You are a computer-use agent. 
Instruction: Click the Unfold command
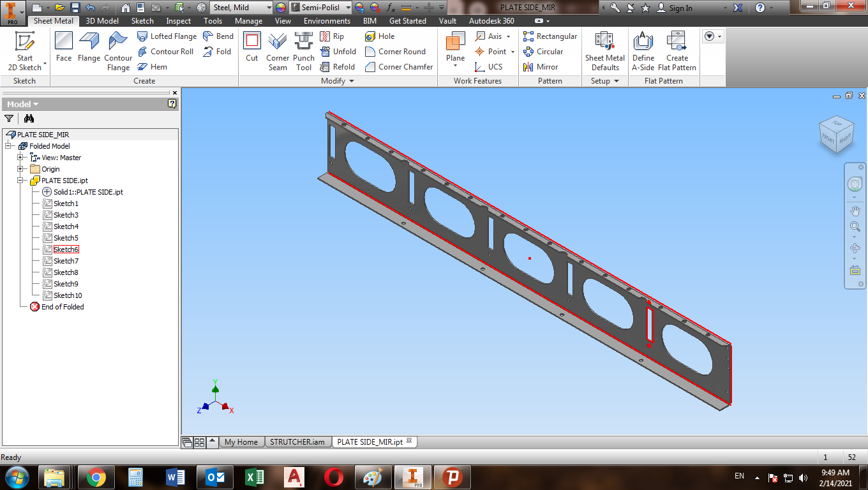coord(338,52)
